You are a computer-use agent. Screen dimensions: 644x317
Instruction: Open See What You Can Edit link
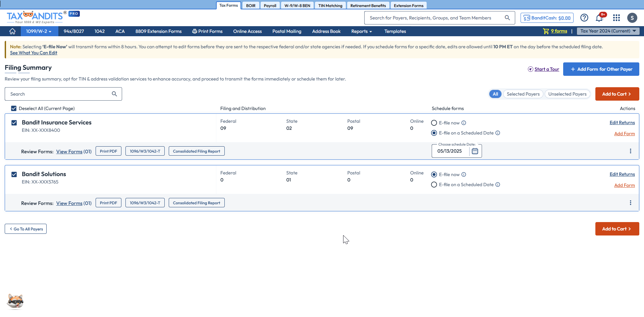click(x=34, y=53)
